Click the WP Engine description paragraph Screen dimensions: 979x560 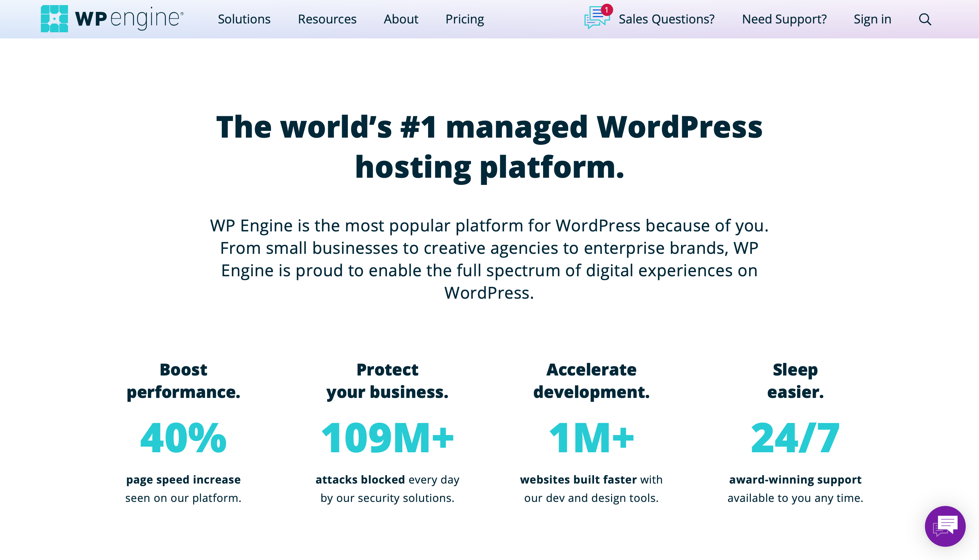[x=489, y=259]
